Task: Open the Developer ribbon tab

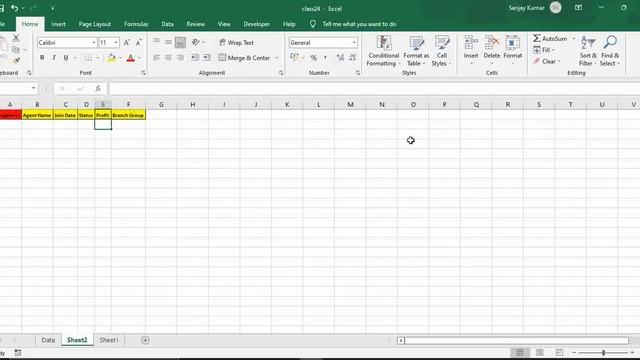Action: [x=256, y=24]
